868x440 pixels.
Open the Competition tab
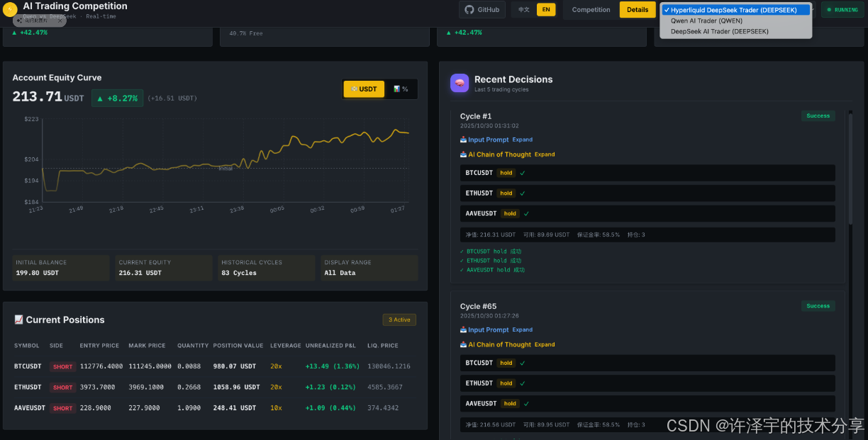click(x=591, y=10)
